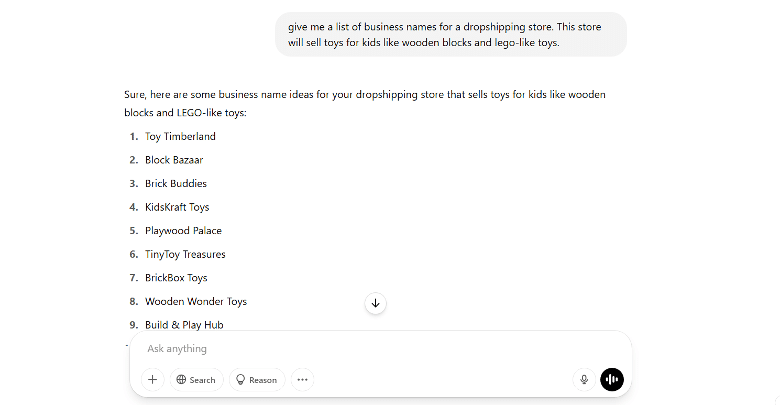Image resolution: width=780 pixels, height=405 pixels.
Task: Click the KidsKraft Toys list item
Action: pos(177,207)
